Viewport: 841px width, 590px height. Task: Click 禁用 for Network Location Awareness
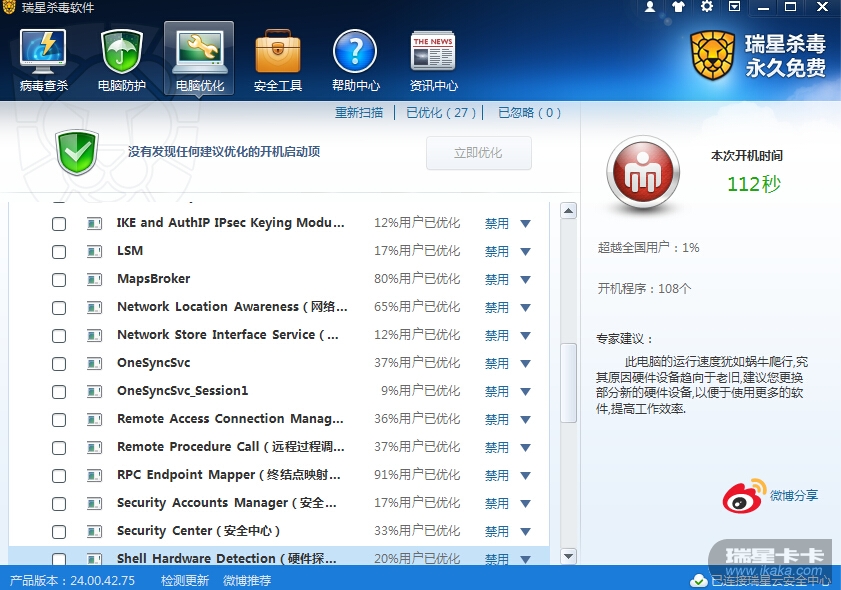[x=497, y=307]
